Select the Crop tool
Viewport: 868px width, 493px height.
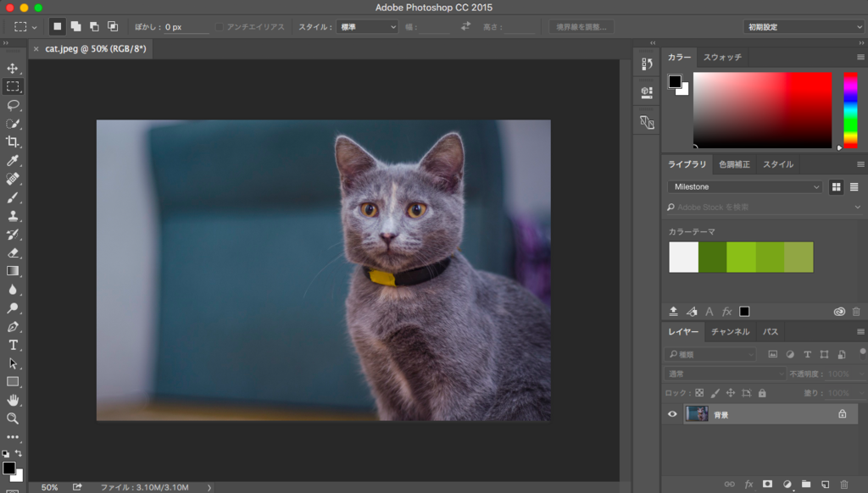click(x=13, y=141)
